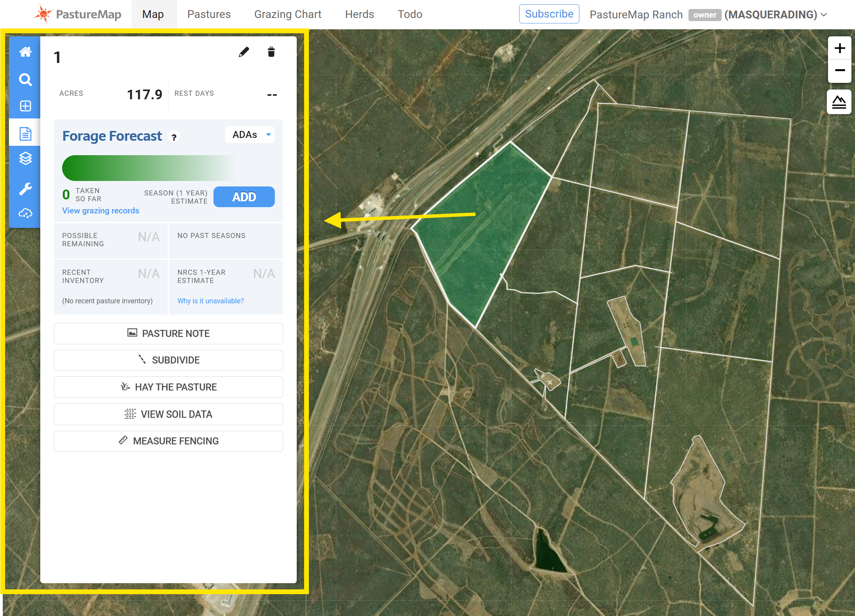Open the search magnifier in sidebar
This screenshot has height=616, width=855.
point(25,79)
